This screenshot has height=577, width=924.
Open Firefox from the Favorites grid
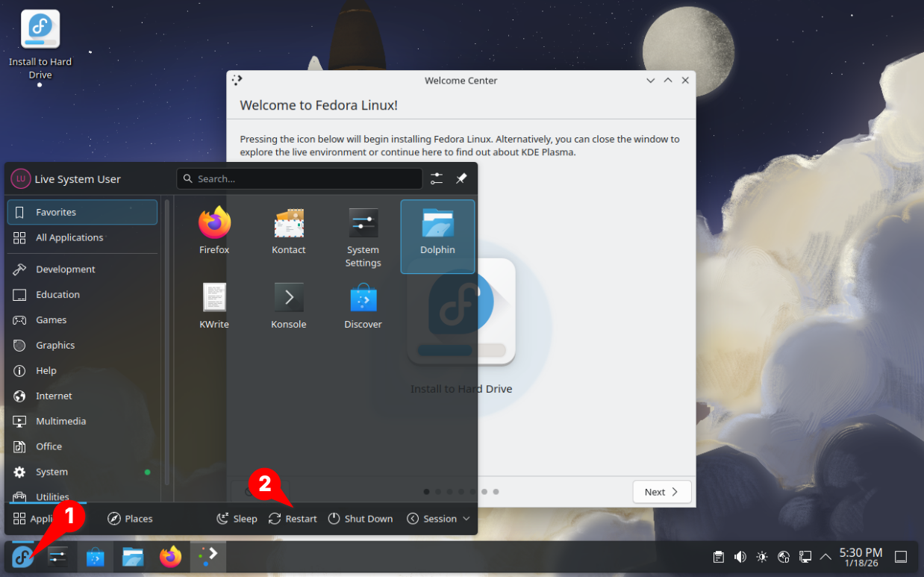click(x=214, y=231)
